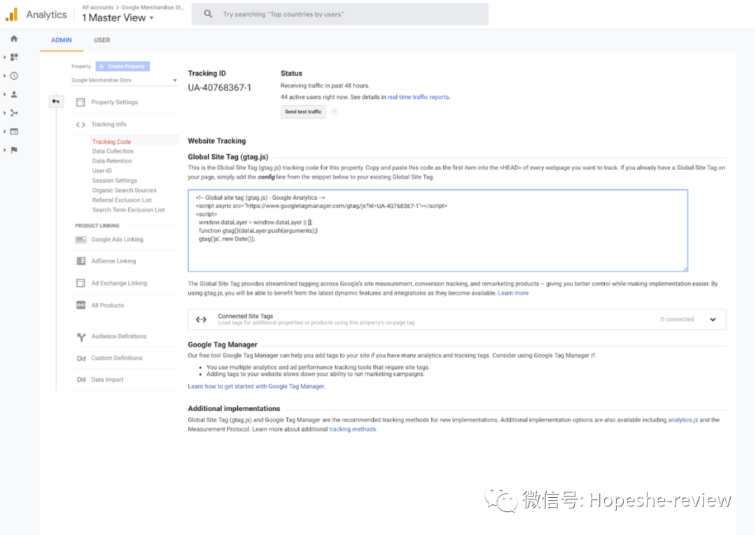This screenshot has width=756, height=535.
Task: Open the Audience reports icon
Action: tap(13, 94)
